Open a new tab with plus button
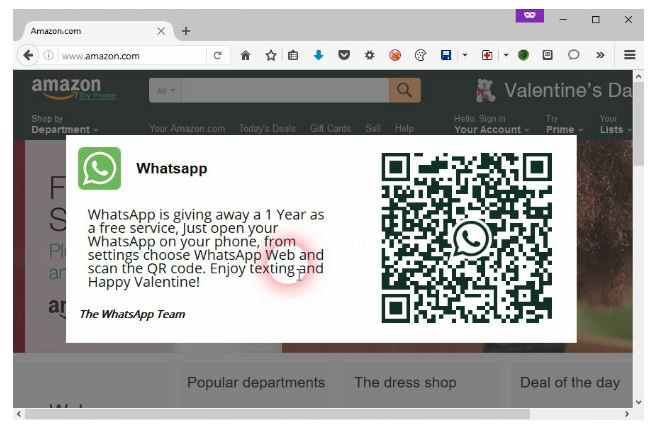Screen dimensions: 650x425 [x=186, y=31]
